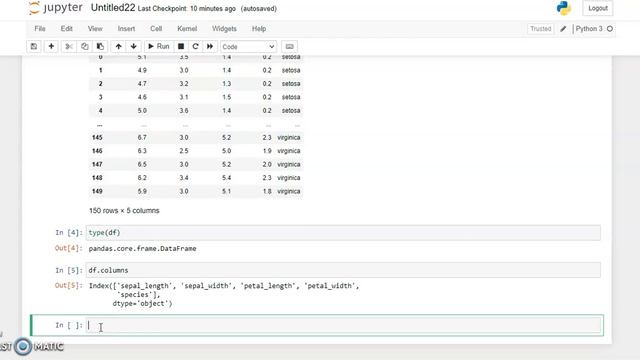Click the Last Checkpoint status text
Viewport: 640px width, 360px height.
pyautogui.click(x=187, y=9)
